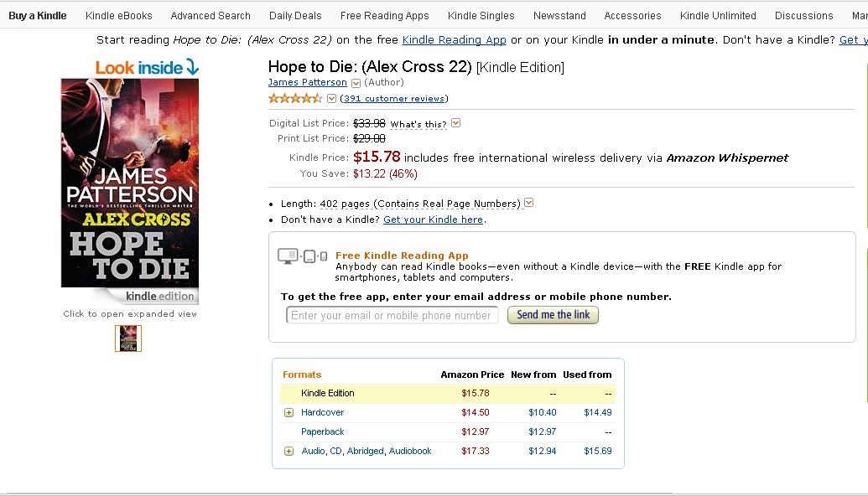Open the Real Page Numbers info dropdown

pos(528,202)
